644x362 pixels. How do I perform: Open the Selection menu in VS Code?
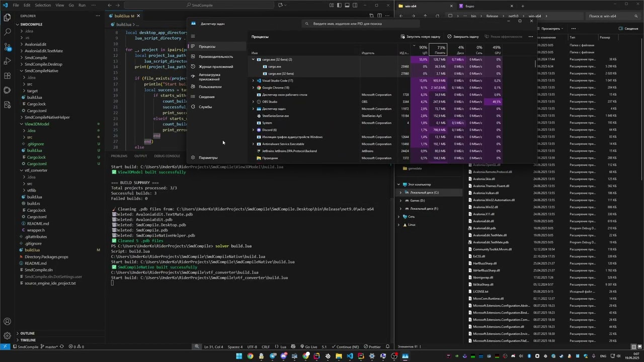click(x=43, y=5)
